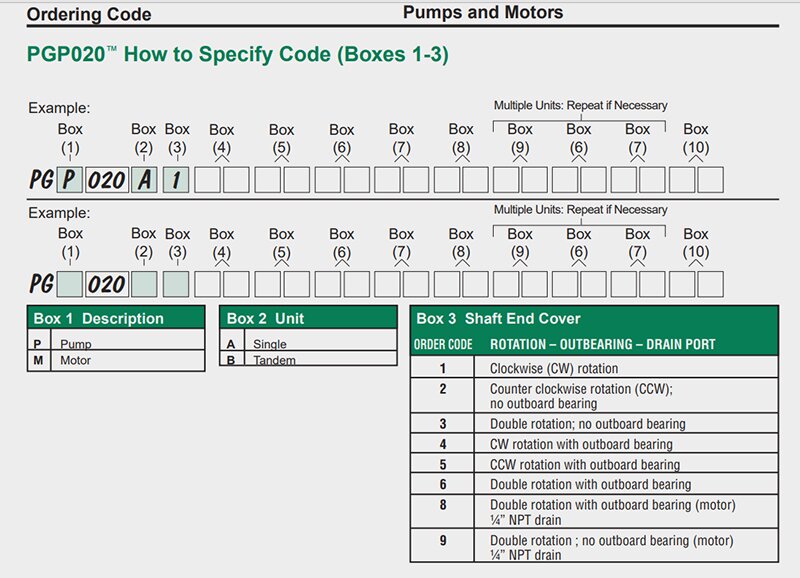The height and width of the screenshot is (578, 800).
Task: Click the 'Box (10)' label in first example
Action: (x=696, y=138)
